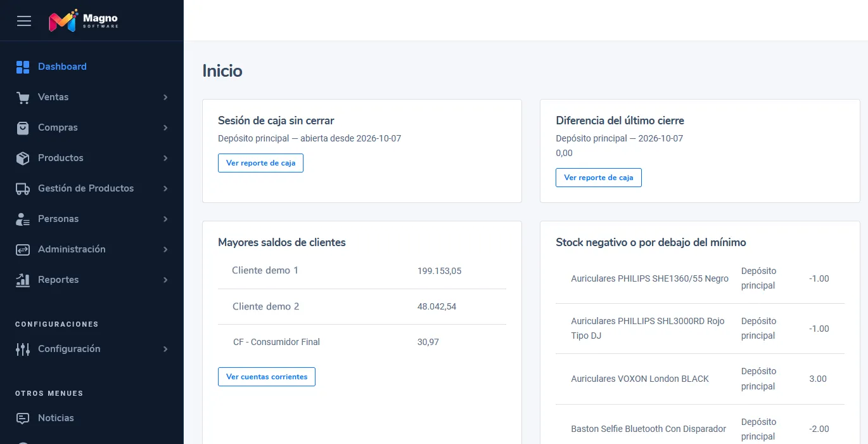Image resolution: width=868 pixels, height=444 pixels.
Task: Click the 0,00 difference value
Action: pos(564,153)
